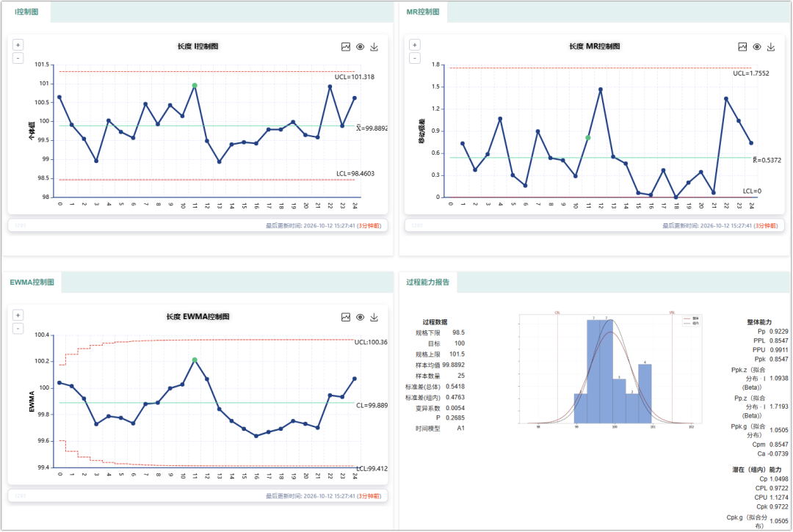Click the UCL=1.7552 label on MR chart

[x=751, y=73]
